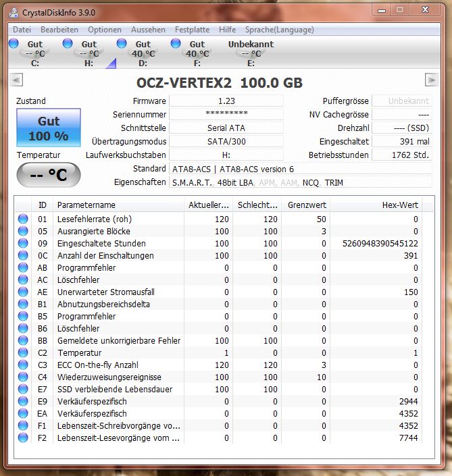
Task: Click the Standard ATA8-ACS field
Action: tap(301, 169)
